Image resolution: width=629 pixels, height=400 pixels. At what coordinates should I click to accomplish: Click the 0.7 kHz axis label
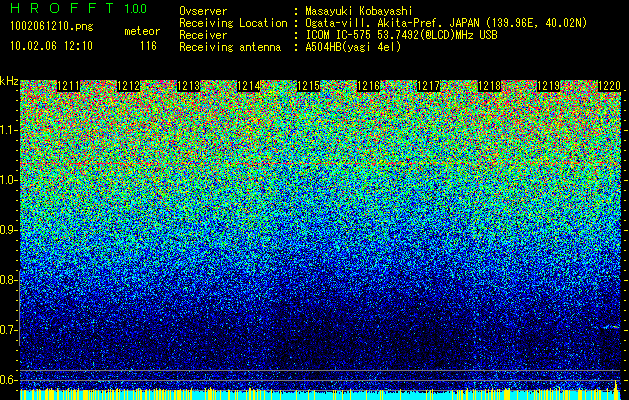(x=8, y=330)
